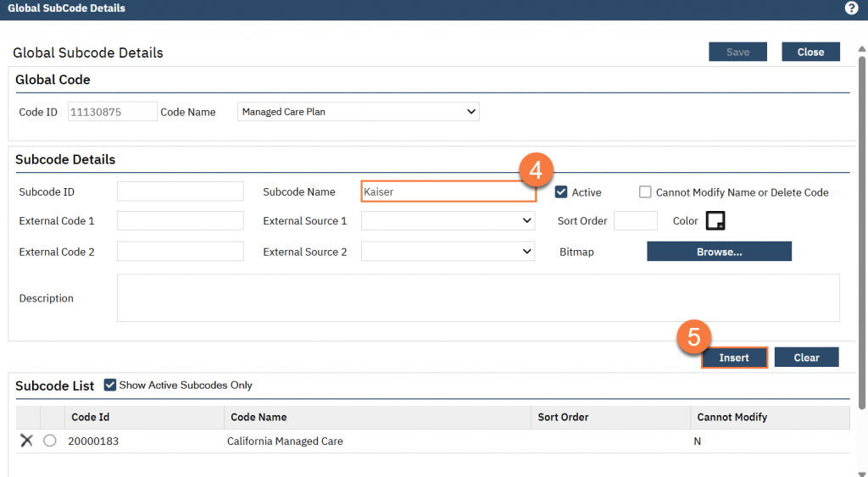Select the California Managed Care radio button

pos(50,441)
